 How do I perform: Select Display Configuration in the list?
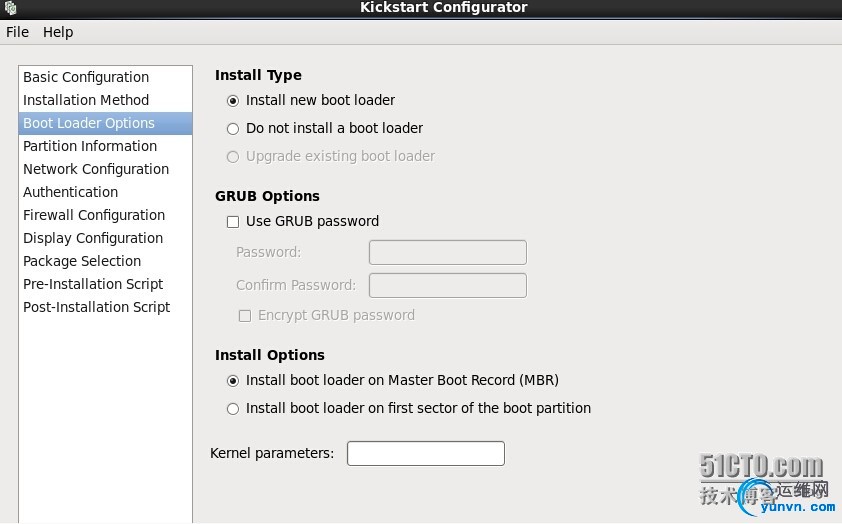[93, 238]
